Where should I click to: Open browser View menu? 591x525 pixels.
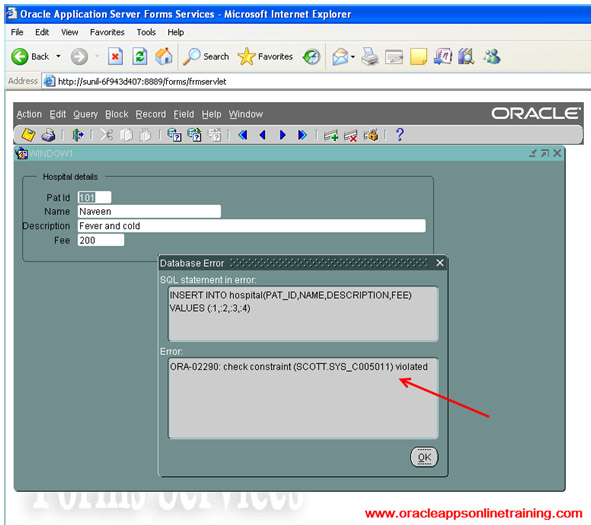pyautogui.click(x=70, y=32)
